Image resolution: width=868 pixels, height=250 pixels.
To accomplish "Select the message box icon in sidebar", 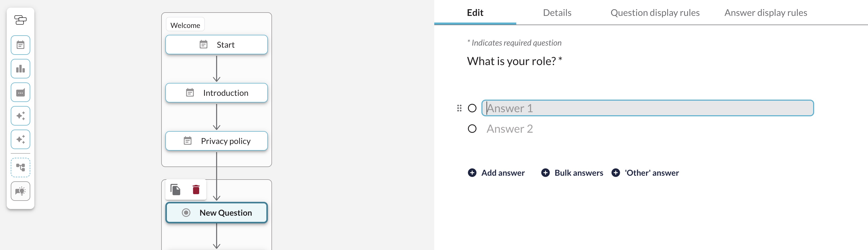I will pos(21,92).
